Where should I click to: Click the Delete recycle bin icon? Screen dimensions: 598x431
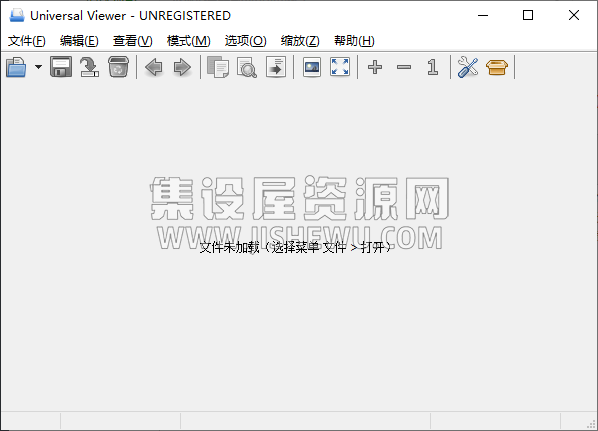click(118, 67)
